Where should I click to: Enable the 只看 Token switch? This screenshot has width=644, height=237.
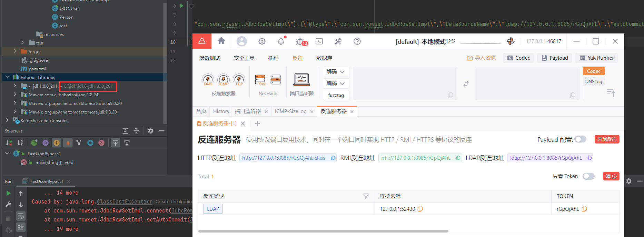click(x=588, y=176)
